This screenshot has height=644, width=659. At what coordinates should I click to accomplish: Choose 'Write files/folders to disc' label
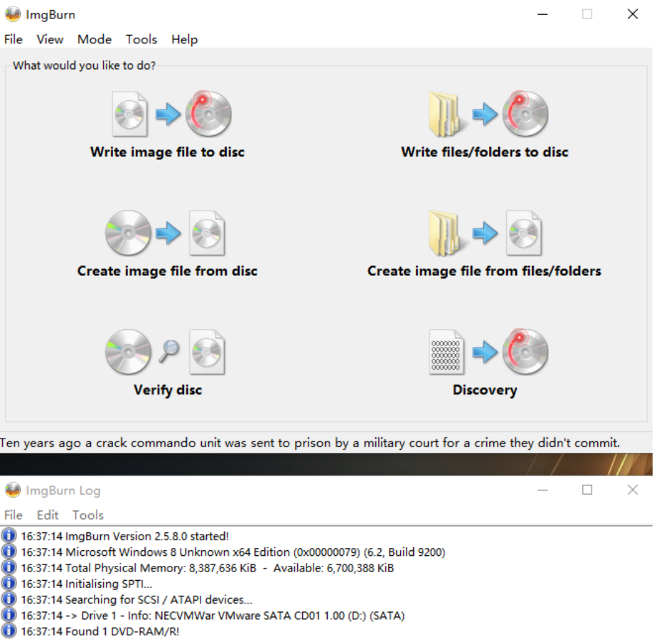(x=485, y=151)
